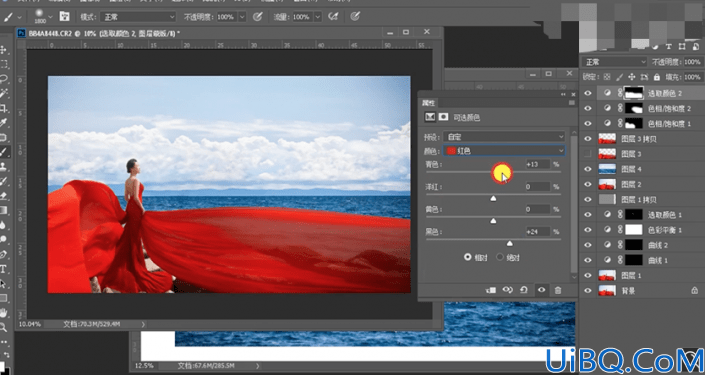Select the Gradient tool

pos(4,210)
